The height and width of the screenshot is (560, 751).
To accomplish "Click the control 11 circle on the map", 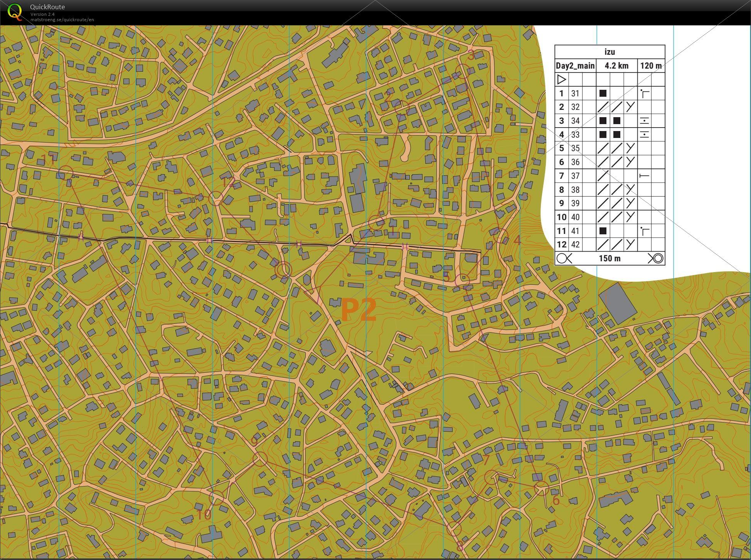I will point(66,173).
